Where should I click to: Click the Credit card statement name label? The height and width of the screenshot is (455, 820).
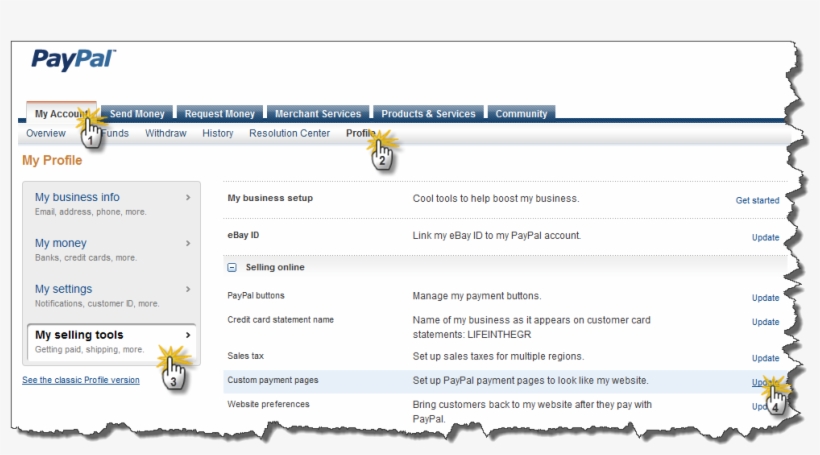click(x=280, y=320)
